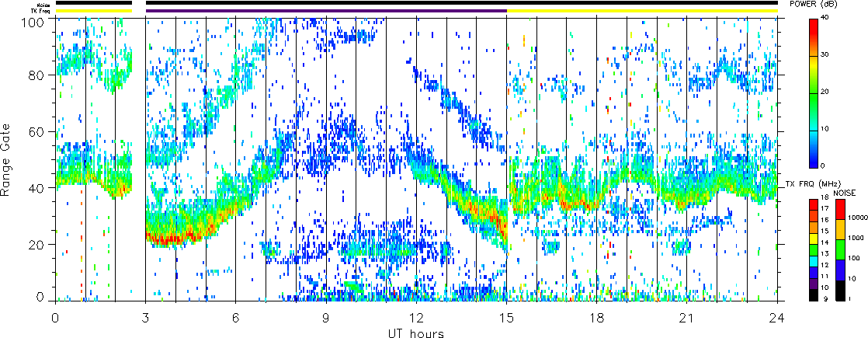Viewport: 868px width, 338px height.
Task: Pick the blue band of POWER colour bar
Action: [814, 148]
